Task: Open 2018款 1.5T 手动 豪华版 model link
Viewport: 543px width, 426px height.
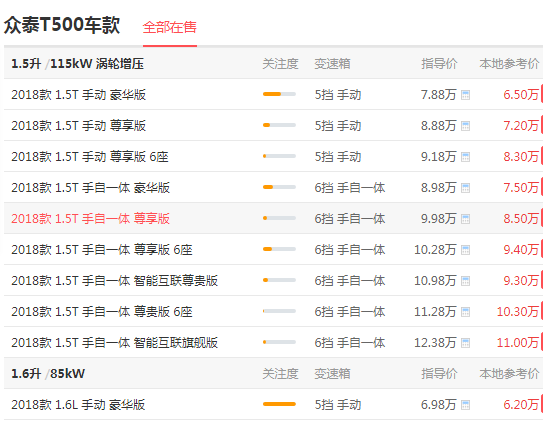Action: click(79, 95)
